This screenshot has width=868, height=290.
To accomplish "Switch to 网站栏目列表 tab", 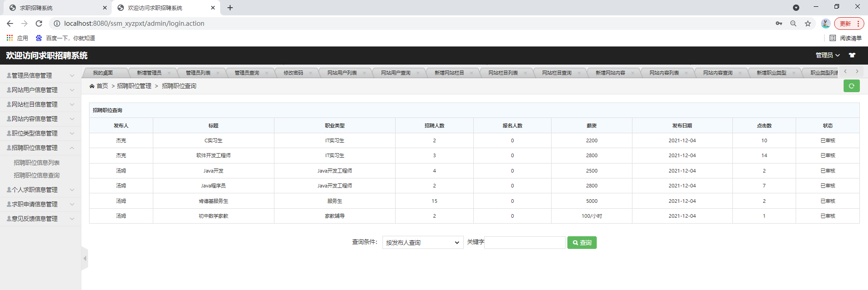I will point(503,73).
